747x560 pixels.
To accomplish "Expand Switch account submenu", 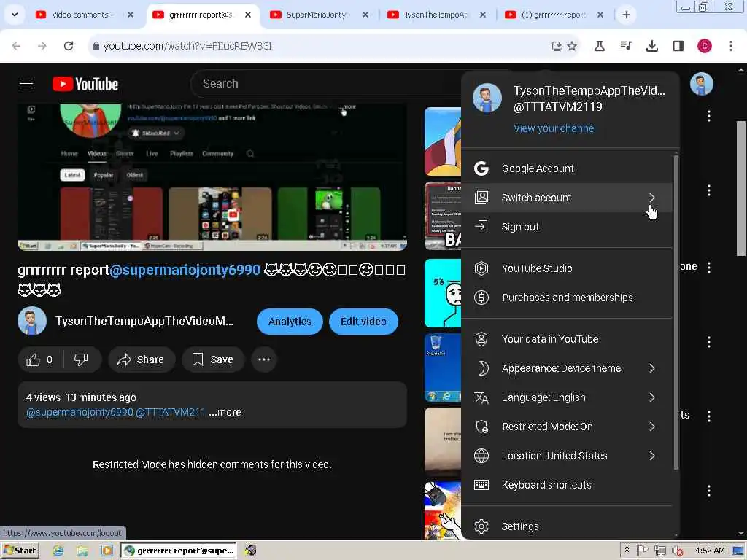I will point(567,198).
